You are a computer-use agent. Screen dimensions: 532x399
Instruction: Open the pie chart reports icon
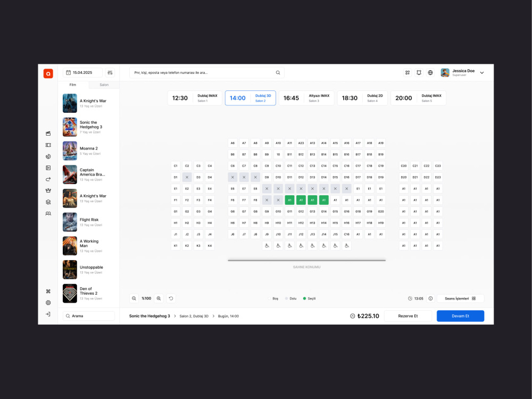pyautogui.click(x=48, y=156)
